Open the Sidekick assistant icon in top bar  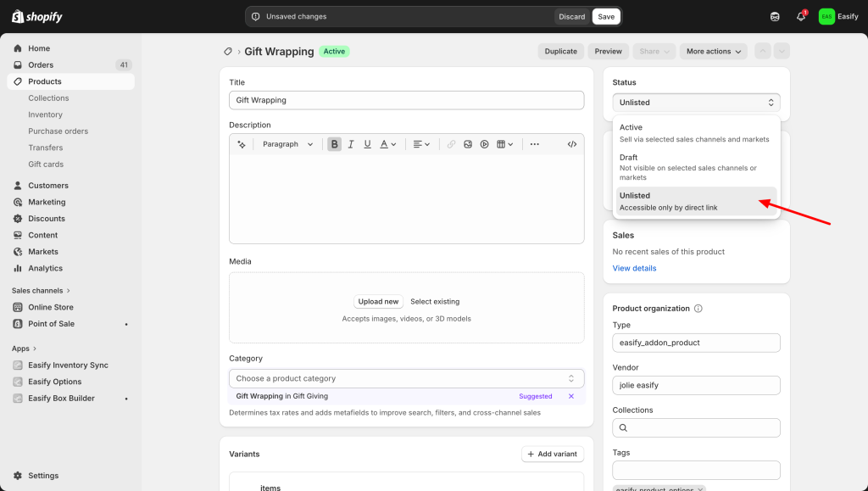click(x=775, y=17)
